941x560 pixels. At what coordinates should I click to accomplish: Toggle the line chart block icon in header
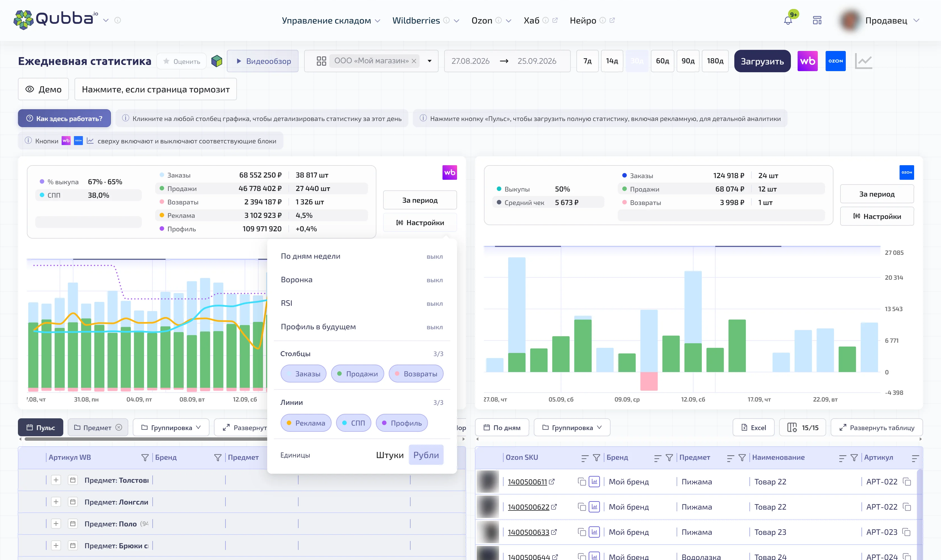point(863,61)
